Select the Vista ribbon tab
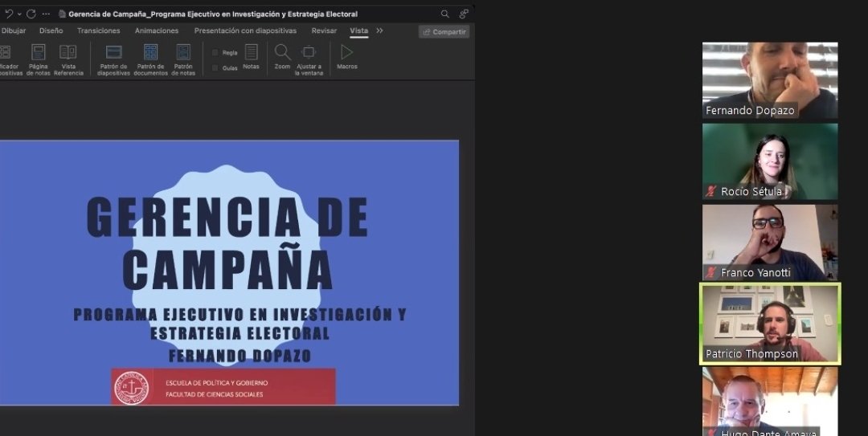The image size is (868, 436). (358, 31)
